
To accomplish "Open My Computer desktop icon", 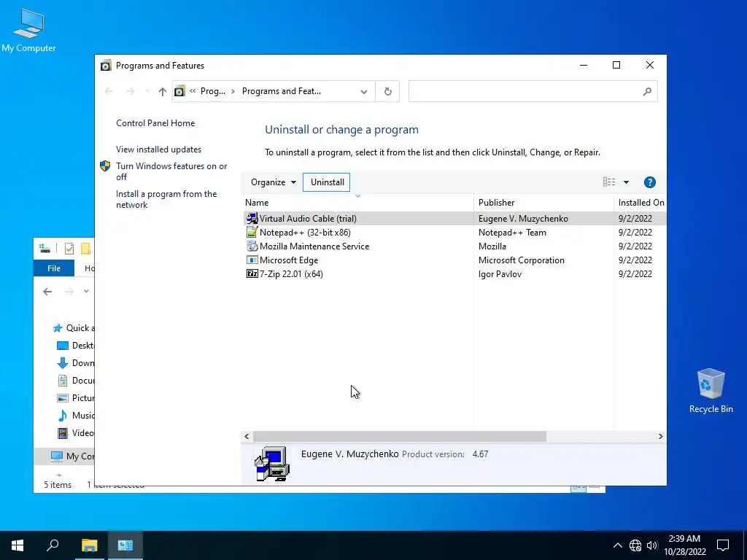I will [28, 30].
